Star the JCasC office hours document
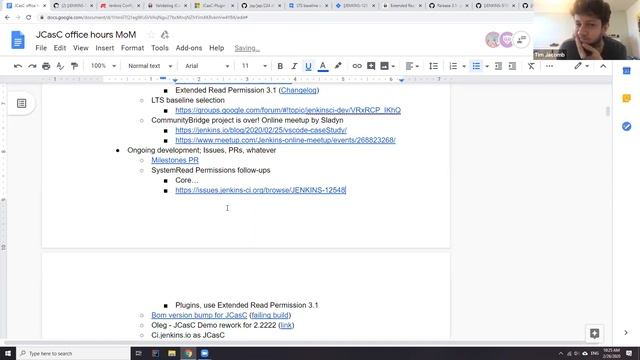 (x=151, y=35)
